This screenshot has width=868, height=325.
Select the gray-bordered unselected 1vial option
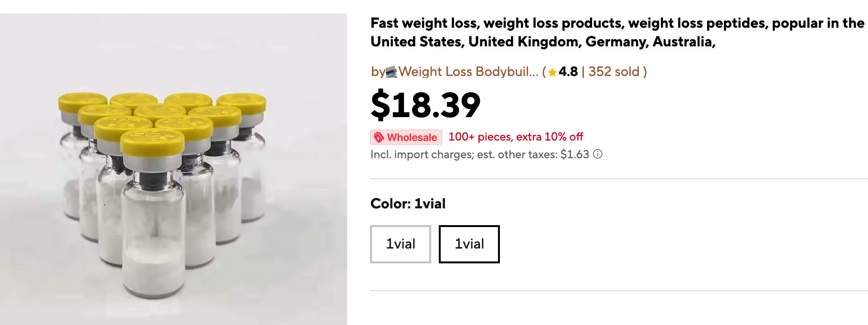point(401,244)
